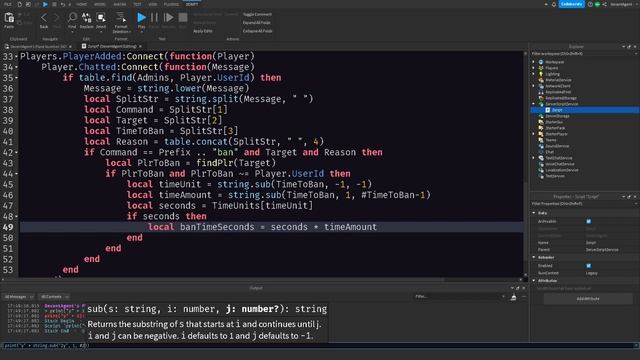Click the Resume playback icon
This screenshot has height=360, width=640.
tap(168, 17)
